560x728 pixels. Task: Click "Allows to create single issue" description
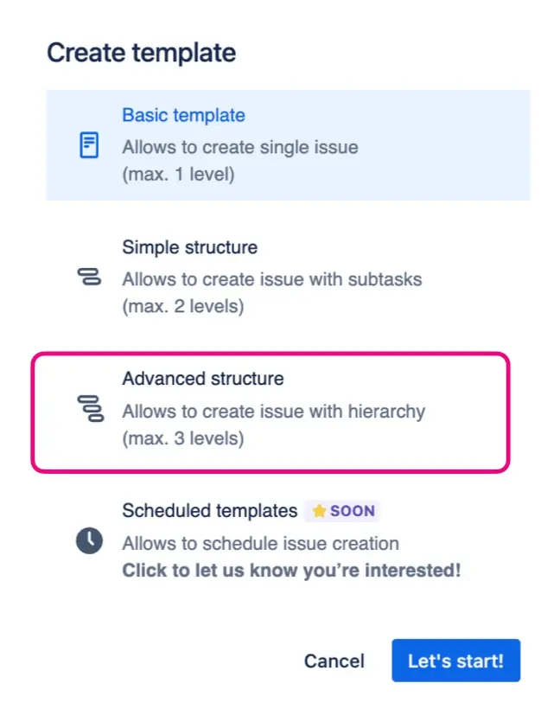point(239,147)
